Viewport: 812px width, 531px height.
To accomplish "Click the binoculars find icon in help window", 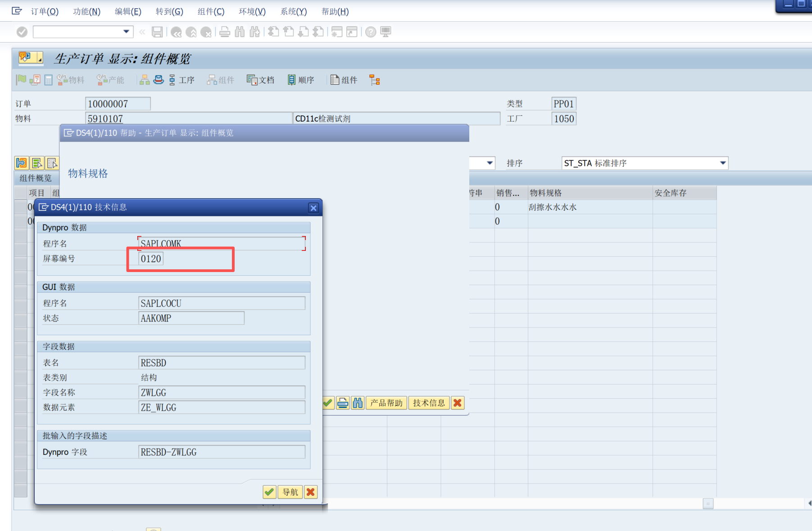I will click(x=358, y=403).
